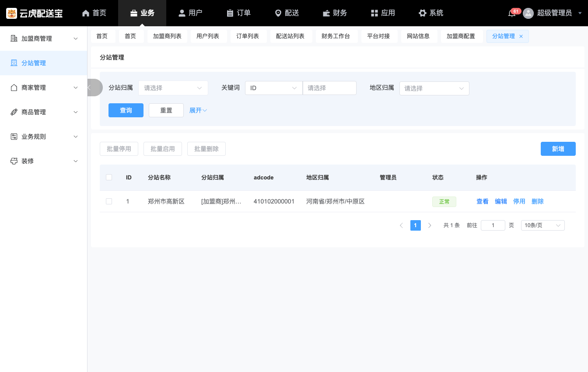This screenshot has width=588, height=372.
Task: Click the 郑州市高新区 name cell
Action: 166,201
